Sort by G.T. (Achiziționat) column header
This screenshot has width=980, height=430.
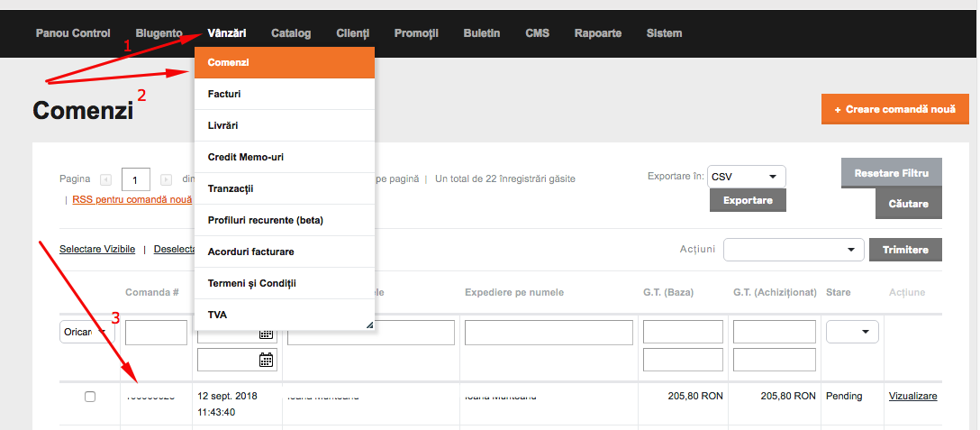(x=775, y=292)
